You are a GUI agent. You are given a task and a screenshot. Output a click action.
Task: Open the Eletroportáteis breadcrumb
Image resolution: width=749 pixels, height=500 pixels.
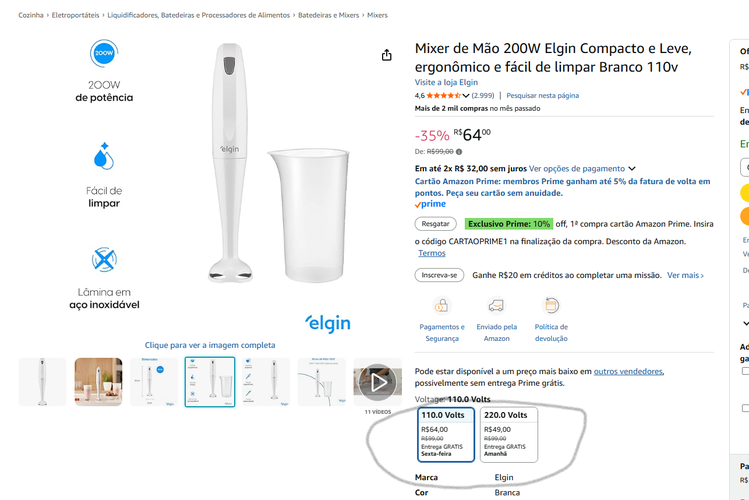tap(75, 15)
